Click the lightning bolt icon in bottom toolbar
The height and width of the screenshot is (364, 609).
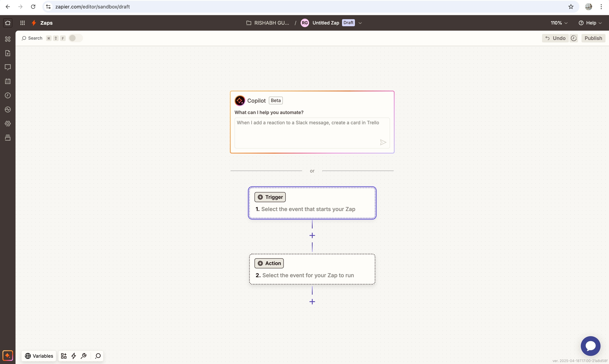point(74,356)
